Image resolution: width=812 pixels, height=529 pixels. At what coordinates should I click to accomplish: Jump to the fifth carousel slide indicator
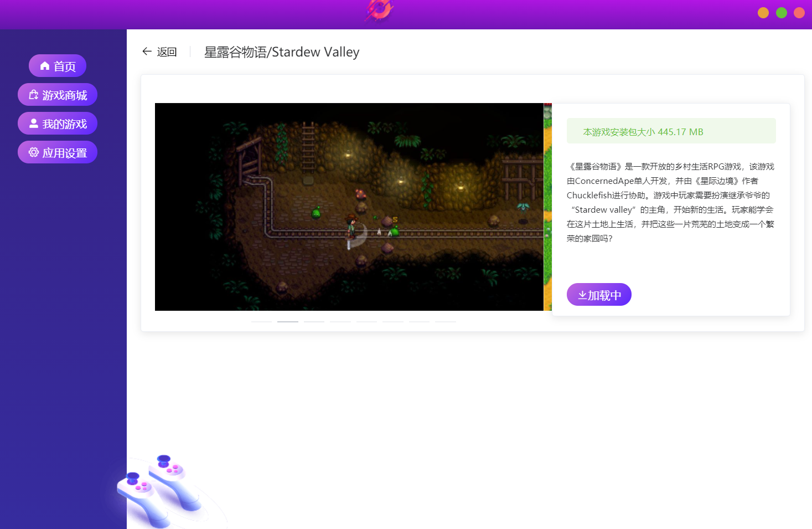(366, 321)
